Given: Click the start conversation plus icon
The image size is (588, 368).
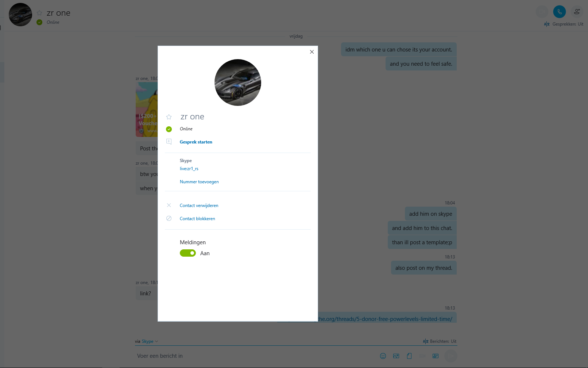Looking at the screenshot, I should point(169,142).
